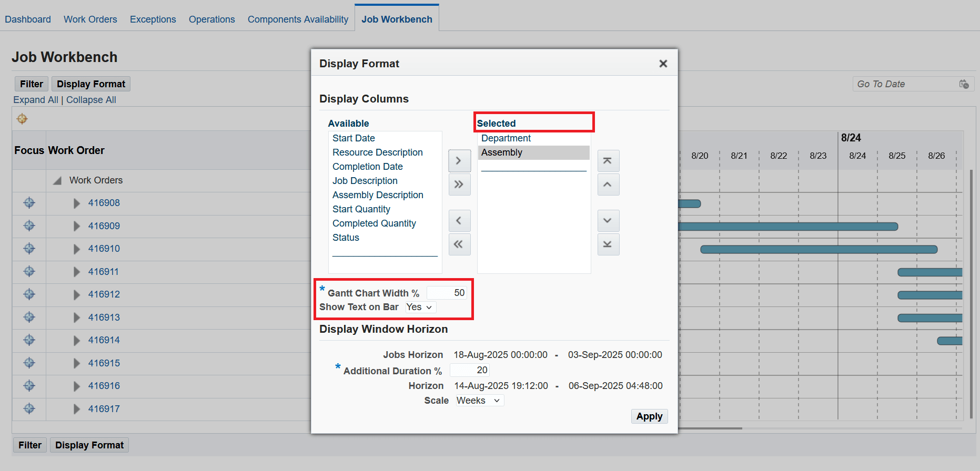The image size is (980, 471).
Task: Move selected column up one position
Action: pos(608,185)
